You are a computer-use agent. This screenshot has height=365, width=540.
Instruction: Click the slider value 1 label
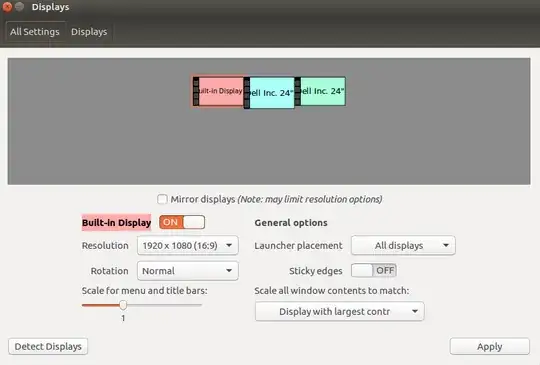coord(123,318)
